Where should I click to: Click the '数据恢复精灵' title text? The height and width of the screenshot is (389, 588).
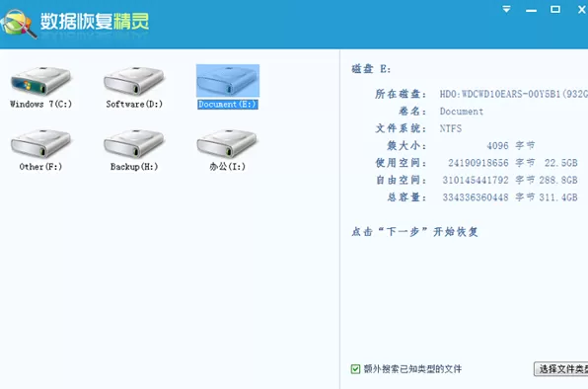pos(95,21)
